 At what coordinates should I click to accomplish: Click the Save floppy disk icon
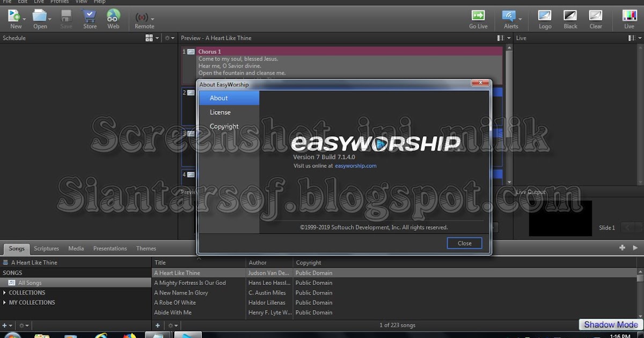point(66,16)
